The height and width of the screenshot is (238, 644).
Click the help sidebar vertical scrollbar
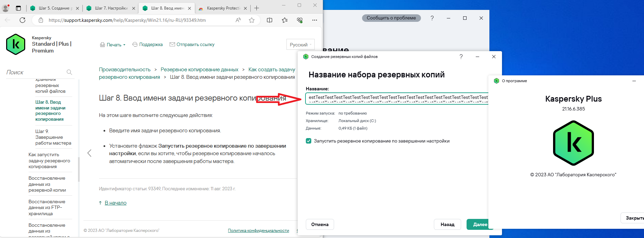tap(79, 169)
